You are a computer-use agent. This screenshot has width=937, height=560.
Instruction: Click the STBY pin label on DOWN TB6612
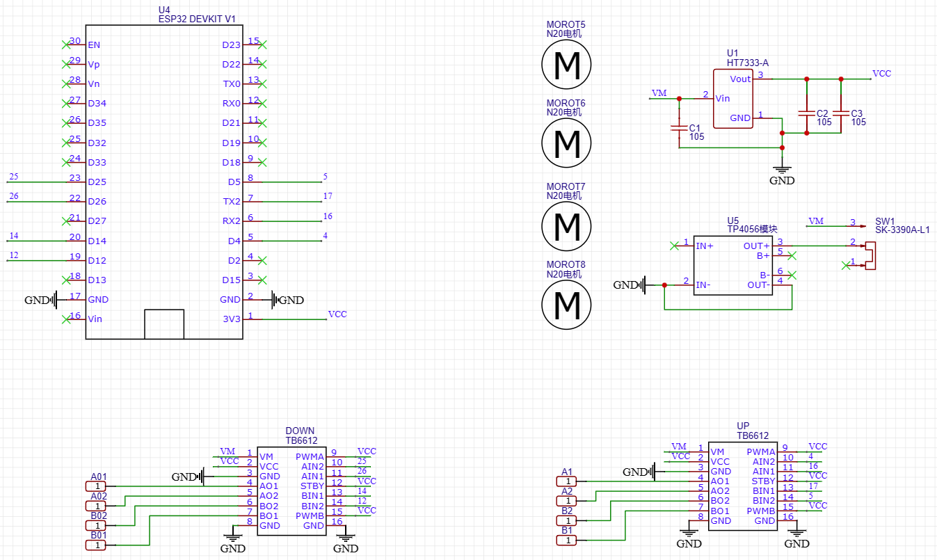pyautogui.click(x=312, y=486)
